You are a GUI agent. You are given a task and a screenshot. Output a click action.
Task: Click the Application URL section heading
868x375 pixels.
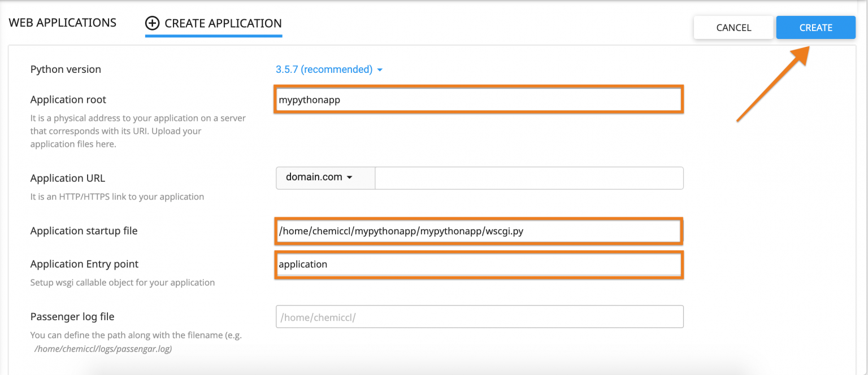point(68,178)
